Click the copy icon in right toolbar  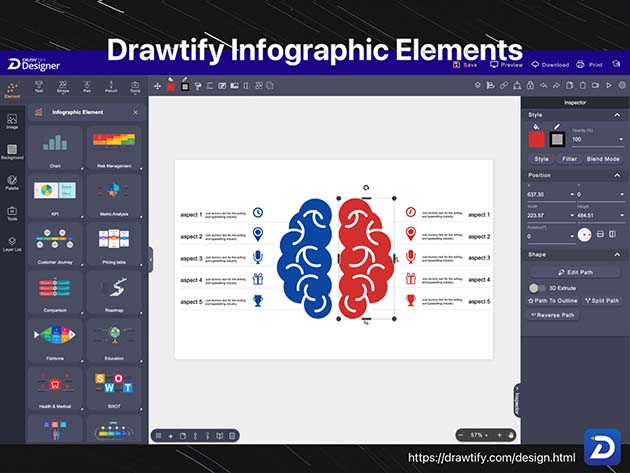tap(569, 85)
